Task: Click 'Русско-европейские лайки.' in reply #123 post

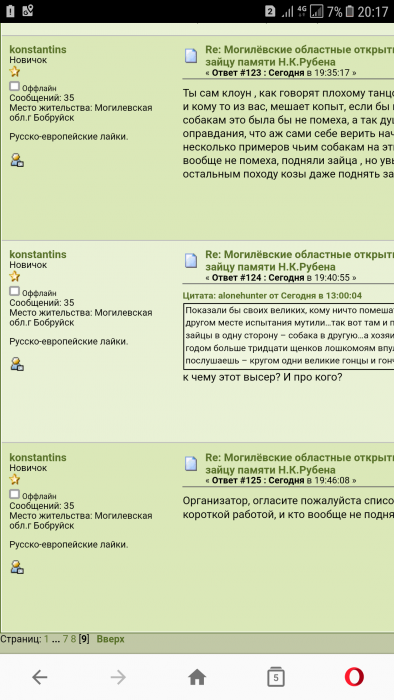Action: [x=69, y=137]
